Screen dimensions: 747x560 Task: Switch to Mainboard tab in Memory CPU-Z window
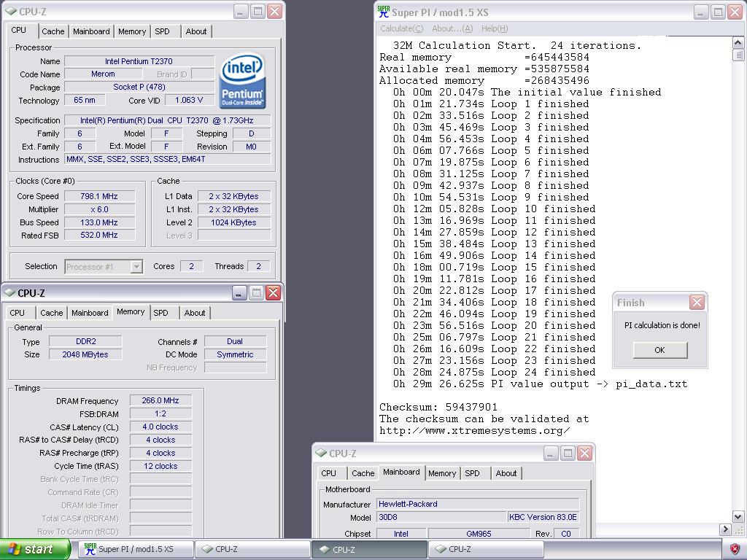click(x=90, y=313)
